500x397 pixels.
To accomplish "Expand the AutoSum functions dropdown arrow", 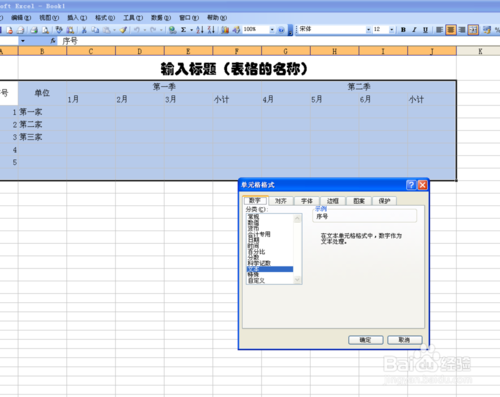I will (x=191, y=30).
